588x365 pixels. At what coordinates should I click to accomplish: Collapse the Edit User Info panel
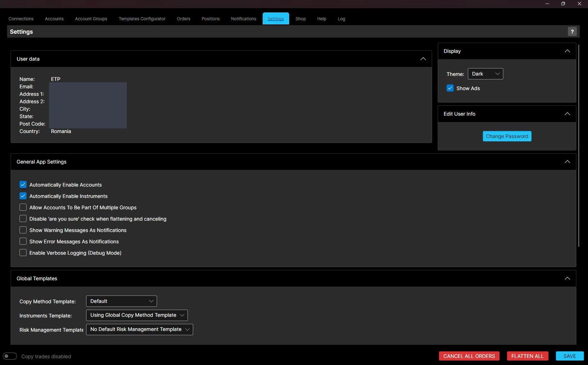567,114
